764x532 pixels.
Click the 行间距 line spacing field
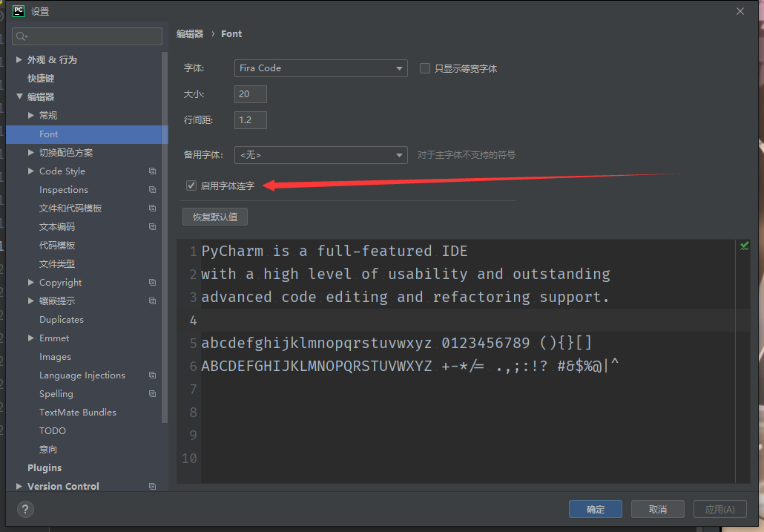pos(251,120)
